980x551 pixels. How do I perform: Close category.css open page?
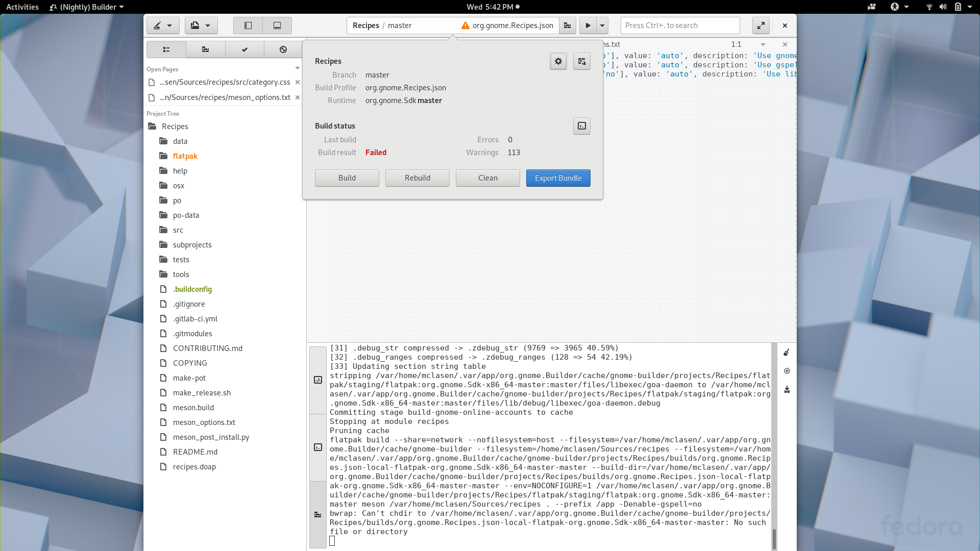coord(297,82)
